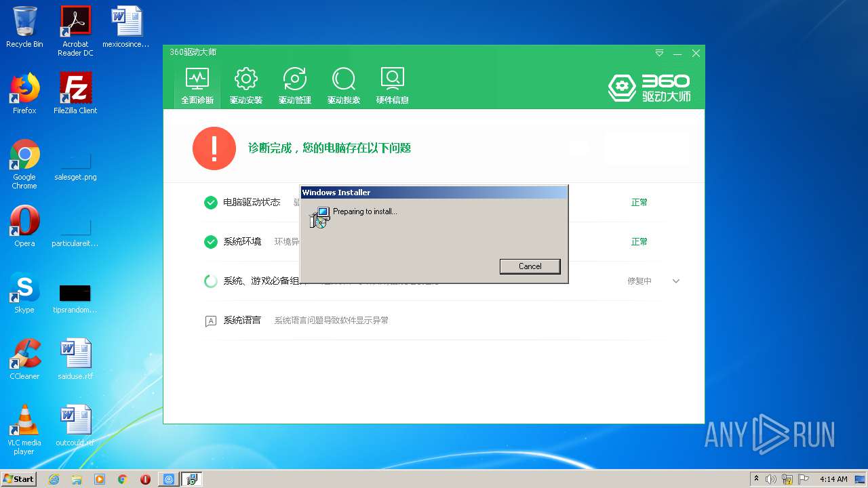Open Opera from the taskbar
The width and height of the screenshot is (868, 488).
click(145, 479)
